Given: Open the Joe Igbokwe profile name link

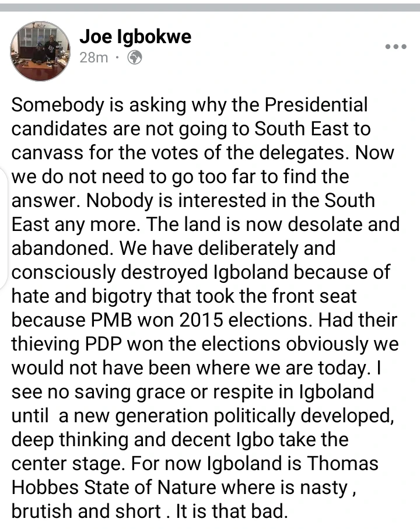Looking at the screenshot, I should tap(135, 38).
